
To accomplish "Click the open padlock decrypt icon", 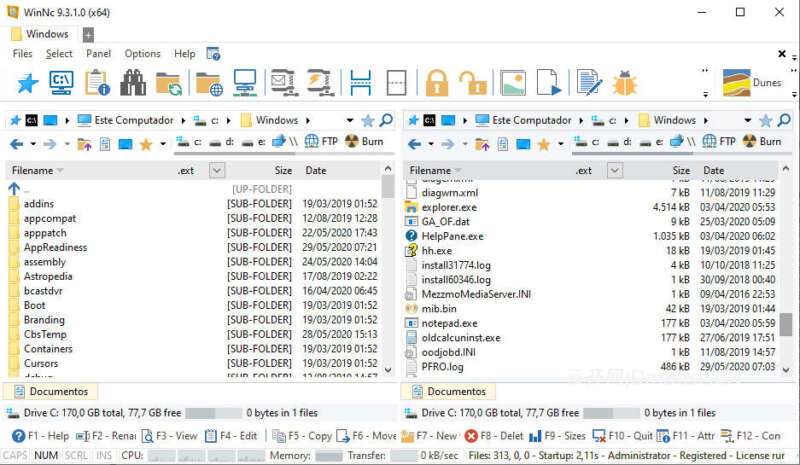I will click(x=472, y=83).
